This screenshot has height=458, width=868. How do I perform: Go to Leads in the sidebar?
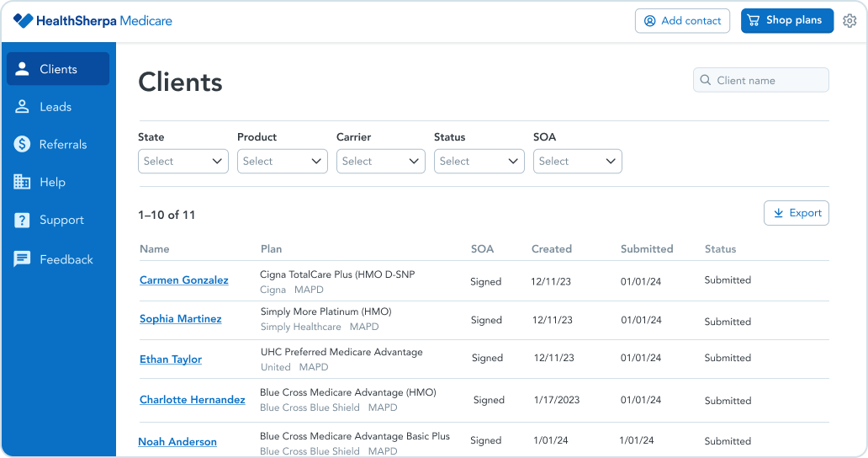click(56, 106)
